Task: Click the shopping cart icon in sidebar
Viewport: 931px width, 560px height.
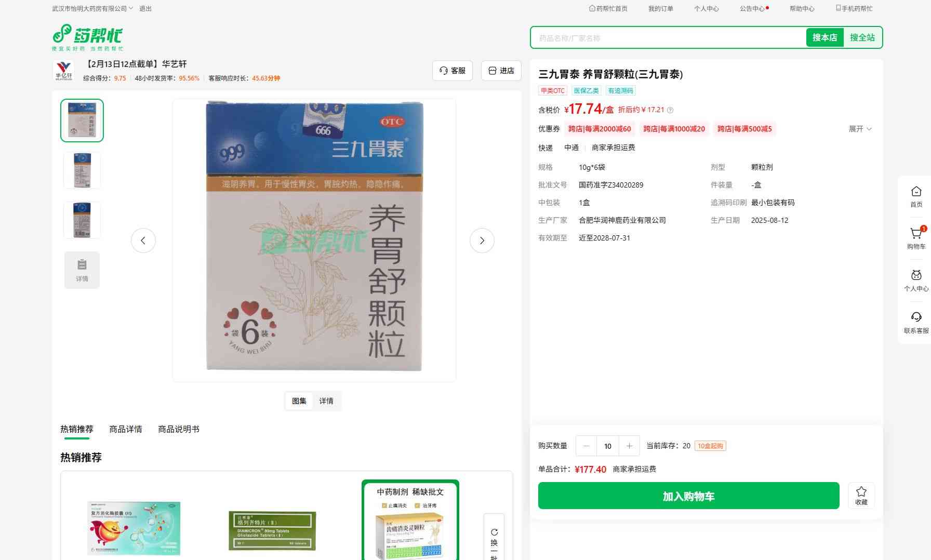Action: pyautogui.click(x=916, y=234)
